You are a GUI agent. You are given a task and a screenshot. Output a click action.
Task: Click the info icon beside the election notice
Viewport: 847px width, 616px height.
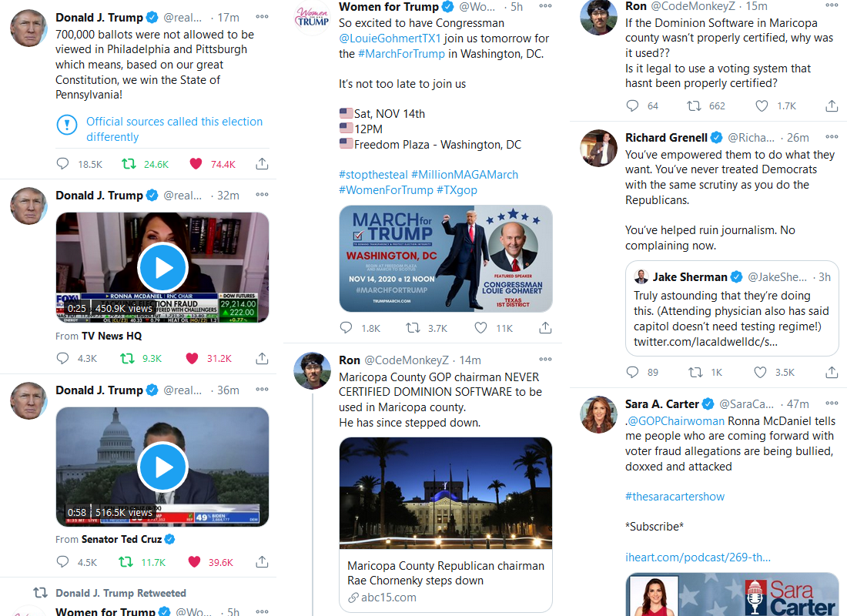tap(67, 126)
